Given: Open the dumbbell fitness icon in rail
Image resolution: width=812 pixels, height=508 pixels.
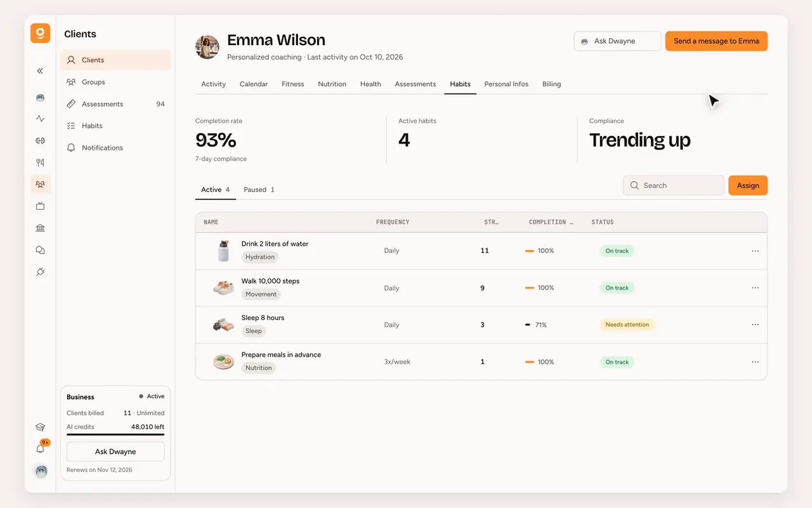Looking at the screenshot, I should pos(40,140).
